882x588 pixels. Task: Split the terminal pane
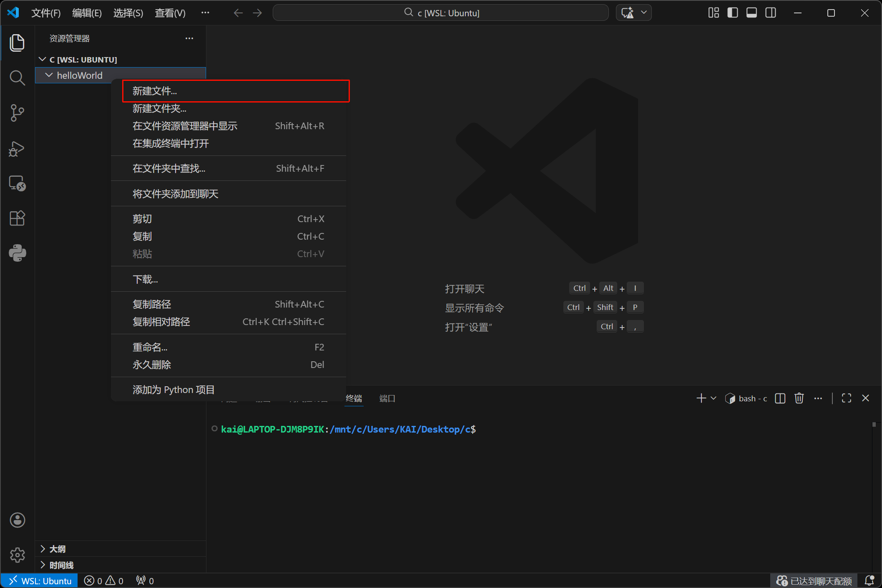pyautogui.click(x=780, y=398)
